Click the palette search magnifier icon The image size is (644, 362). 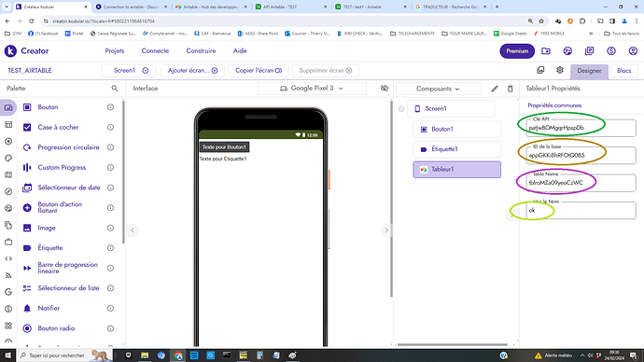point(115,89)
